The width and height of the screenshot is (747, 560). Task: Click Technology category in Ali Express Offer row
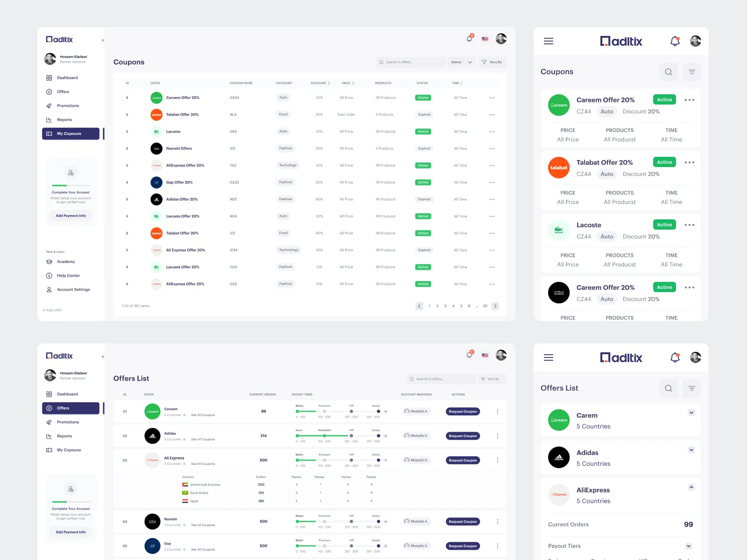[289, 250]
